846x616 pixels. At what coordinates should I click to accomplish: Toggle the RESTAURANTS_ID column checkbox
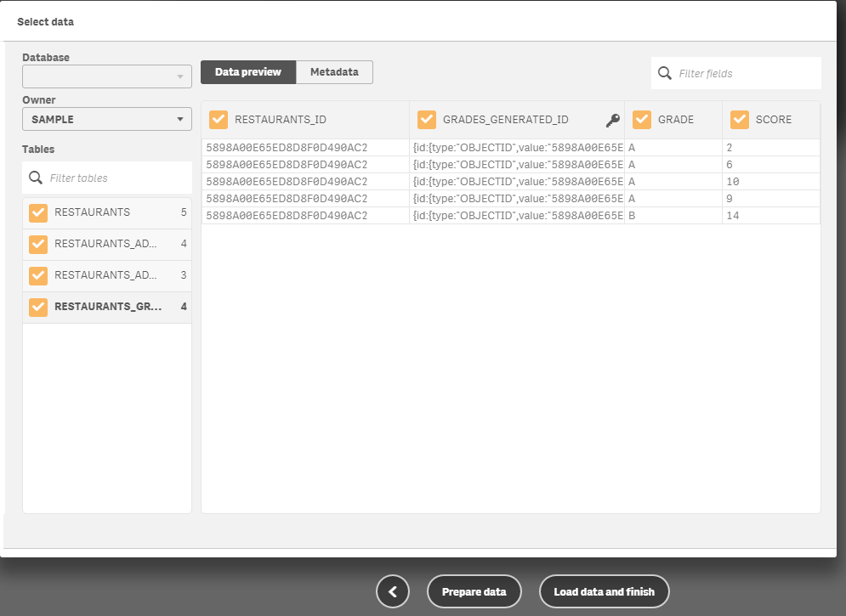tap(219, 119)
